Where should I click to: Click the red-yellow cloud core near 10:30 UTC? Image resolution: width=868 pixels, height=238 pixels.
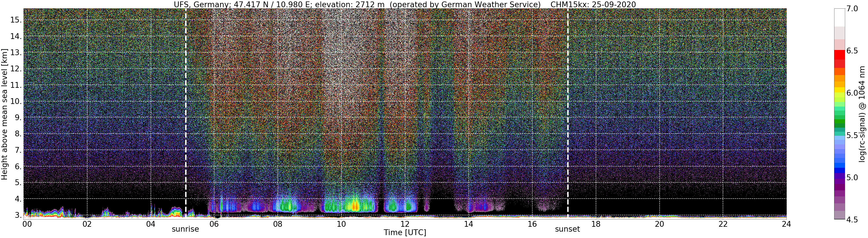[x=355, y=205]
